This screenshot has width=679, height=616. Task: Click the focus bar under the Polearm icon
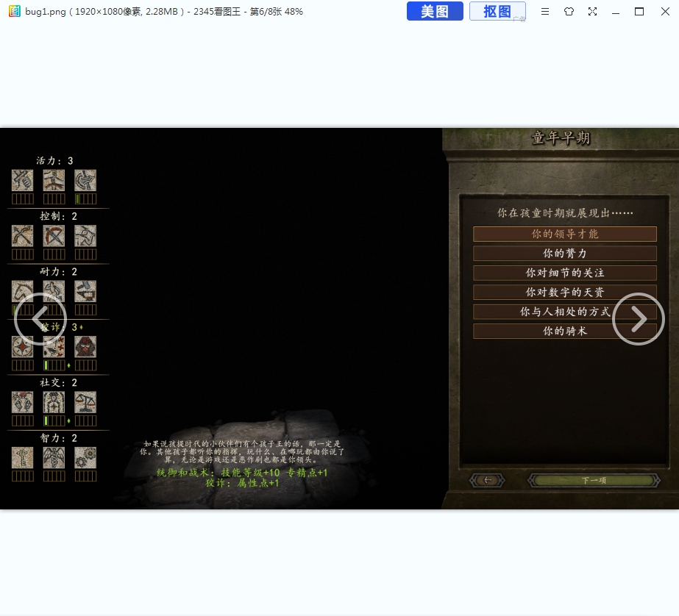pyautogui.click(x=85, y=199)
